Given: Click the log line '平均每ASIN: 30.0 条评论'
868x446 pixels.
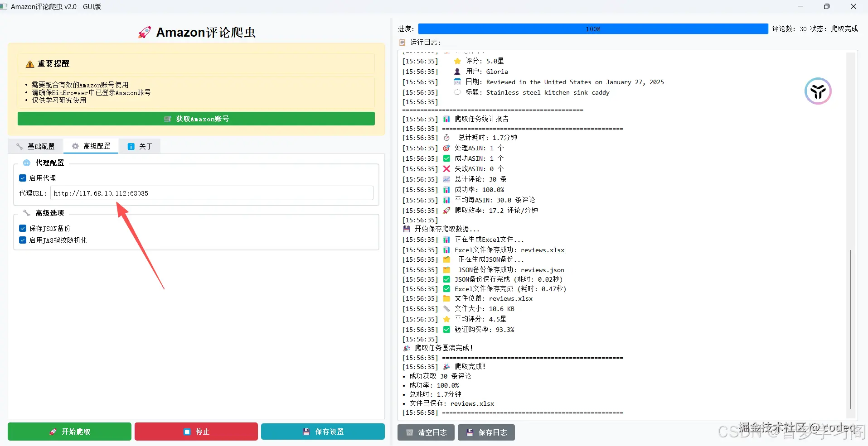Looking at the screenshot, I should (495, 200).
